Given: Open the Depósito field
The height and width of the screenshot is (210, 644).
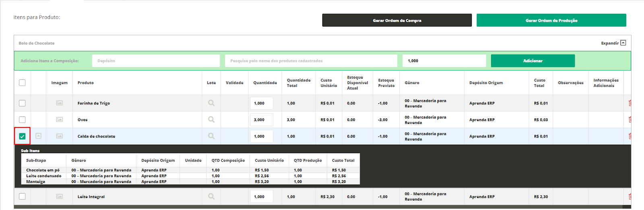Looking at the screenshot, I should 156,61.
